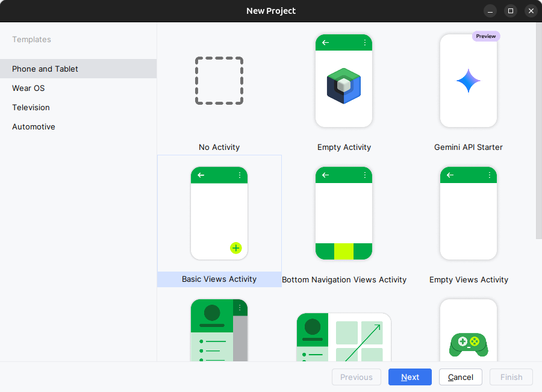Image resolution: width=542 pixels, height=392 pixels.
Task: Choose the Empty Views Activity phone preview
Action: [469, 213]
